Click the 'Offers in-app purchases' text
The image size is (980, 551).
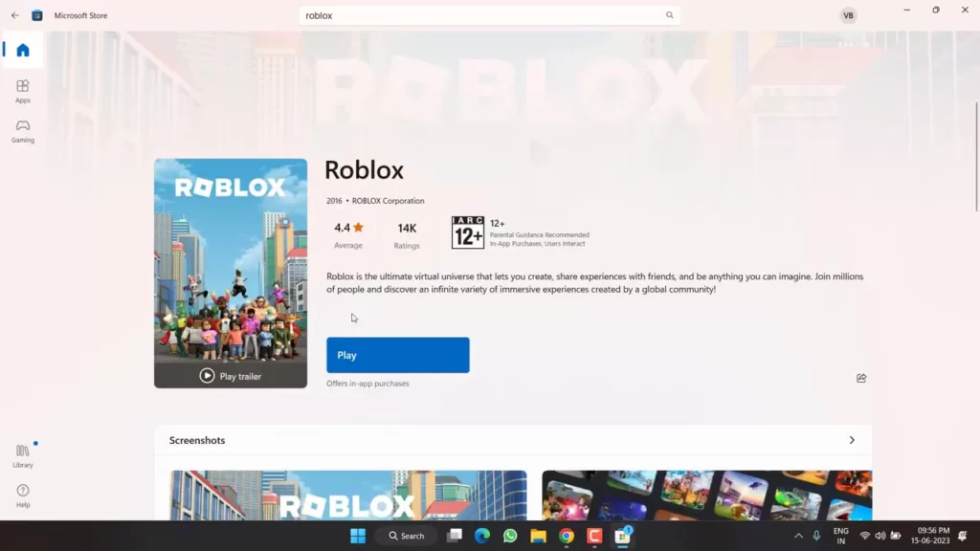(367, 384)
